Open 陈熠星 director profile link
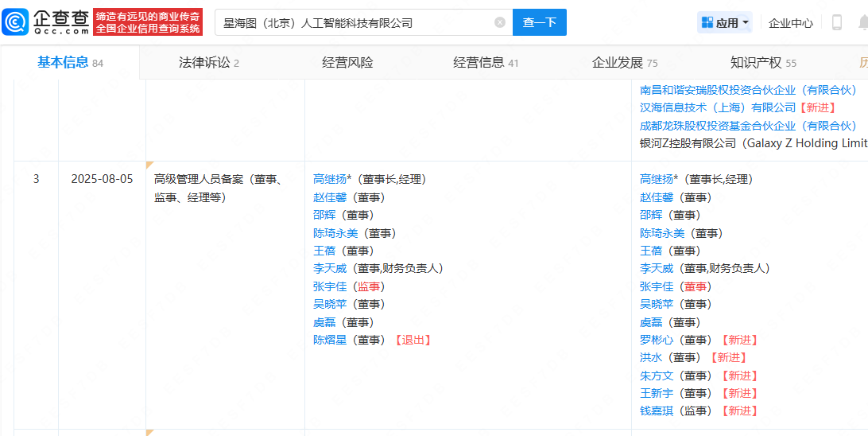This screenshot has height=436, width=868. point(330,341)
